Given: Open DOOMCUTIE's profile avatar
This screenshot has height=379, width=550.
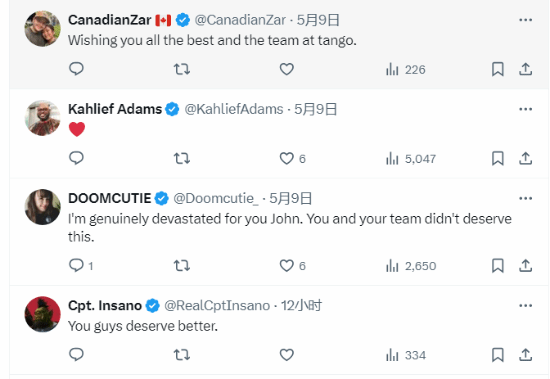Looking at the screenshot, I should tap(42, 207).
